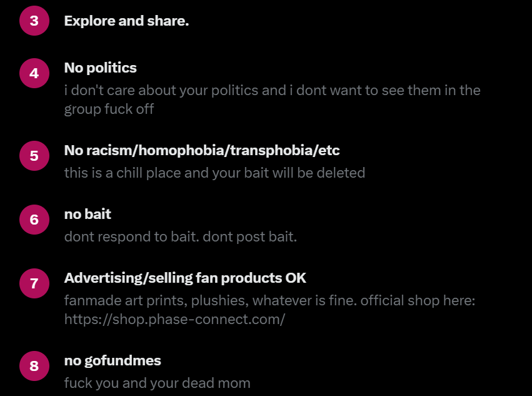
Task: Click the number 8 rule badge
Action: (34, 366)
